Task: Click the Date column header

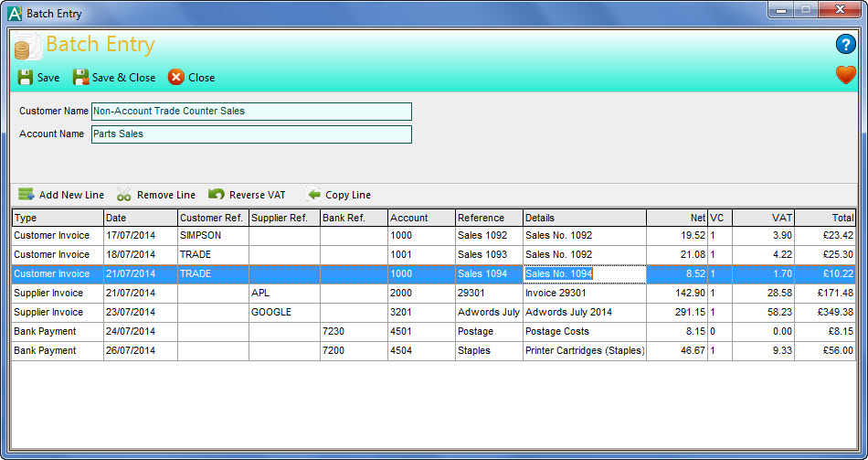Action: (x=140, y=218)
